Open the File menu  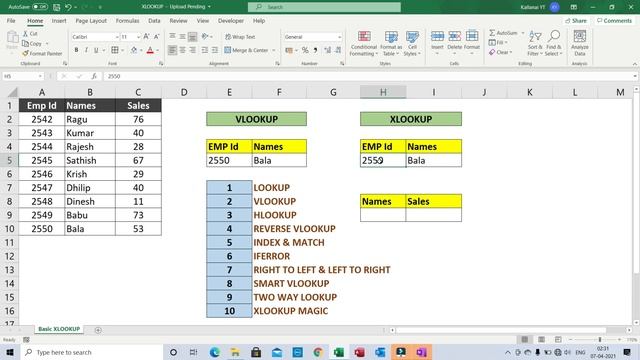(11, 20)
